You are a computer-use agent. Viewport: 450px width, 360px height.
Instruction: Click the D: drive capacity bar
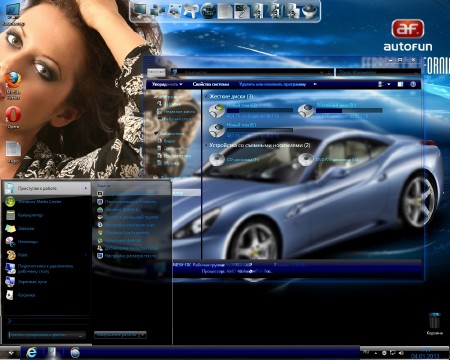pos(349,110)
